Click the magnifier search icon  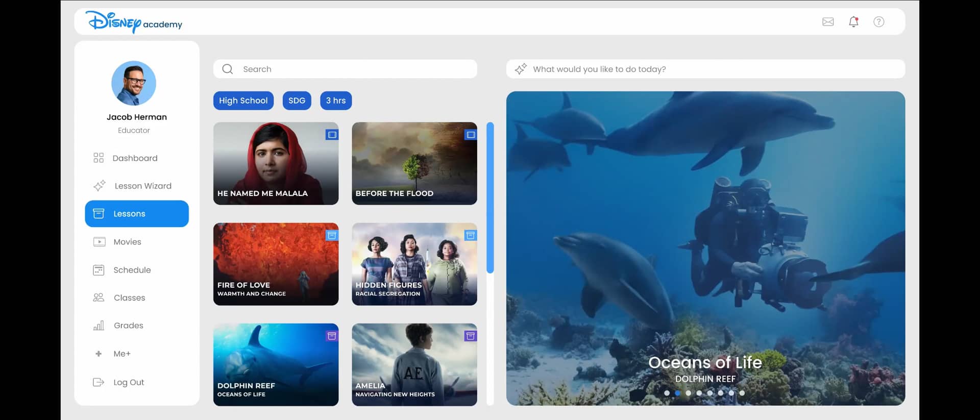228,69
